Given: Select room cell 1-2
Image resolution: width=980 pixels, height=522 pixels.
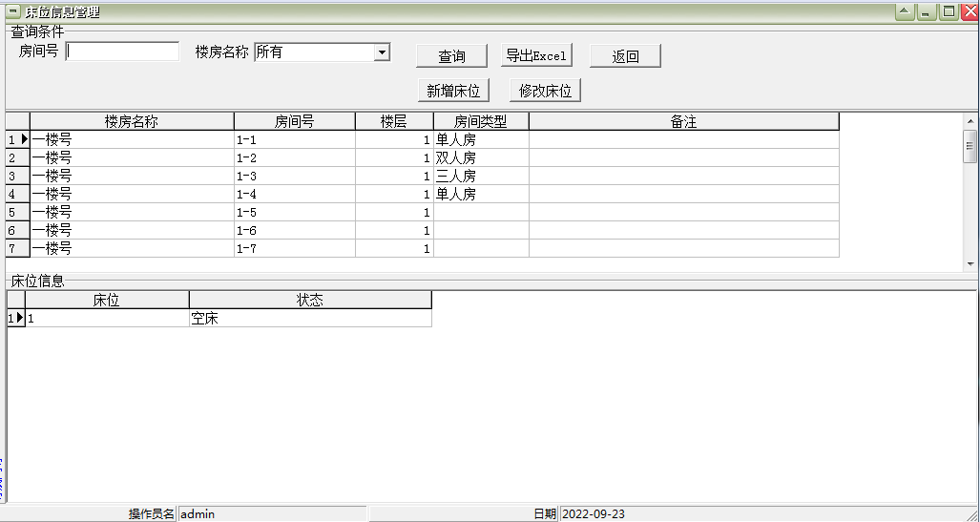Looking at the screenshot, I should pos(295,158).
